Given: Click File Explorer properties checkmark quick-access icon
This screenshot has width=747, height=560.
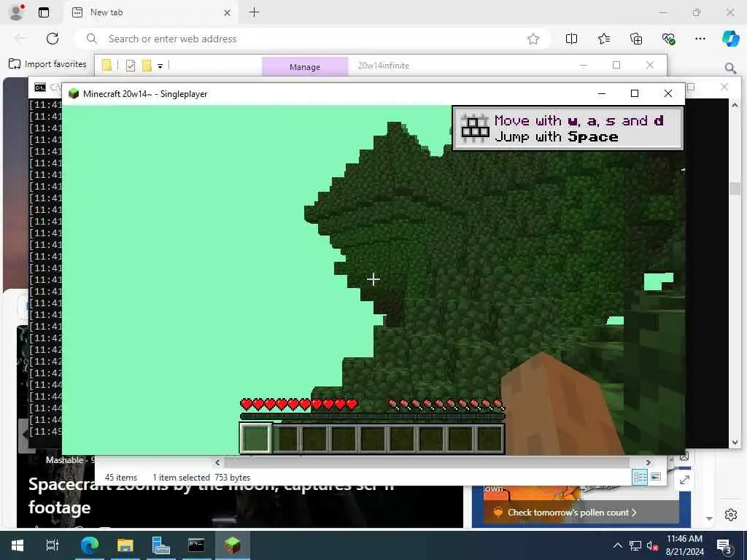Looking at the screenshot, I should click(x=130, y=66).
